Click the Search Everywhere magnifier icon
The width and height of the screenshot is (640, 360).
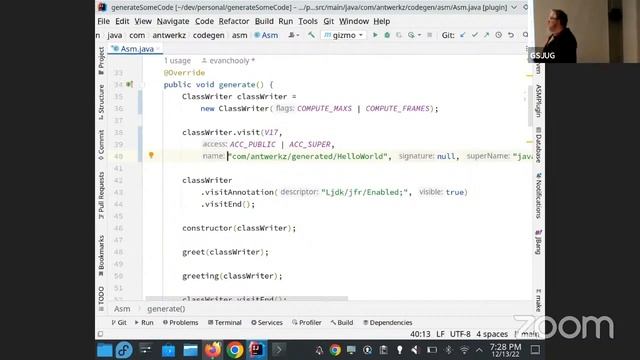(525, 35)
